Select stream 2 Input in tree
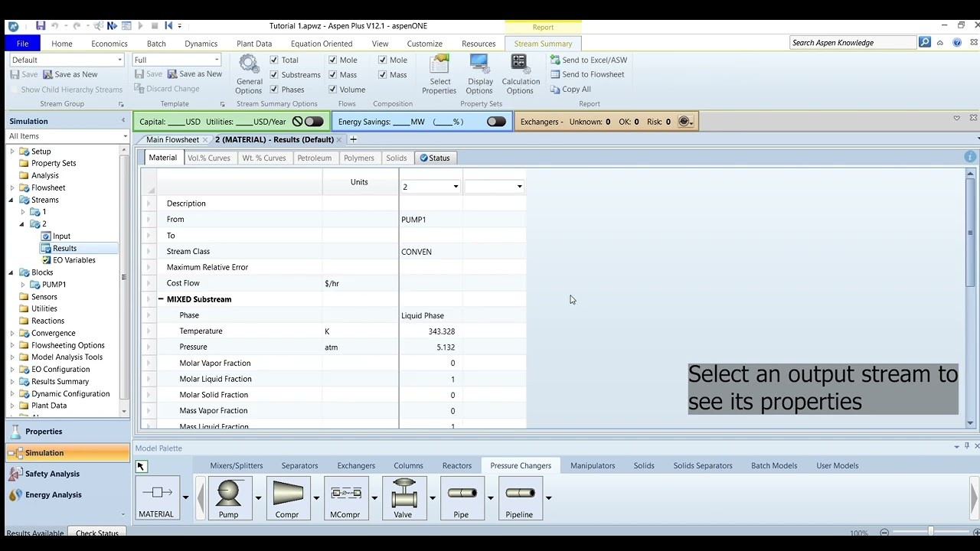Screen dimensions: 980x551 (62, 236)
